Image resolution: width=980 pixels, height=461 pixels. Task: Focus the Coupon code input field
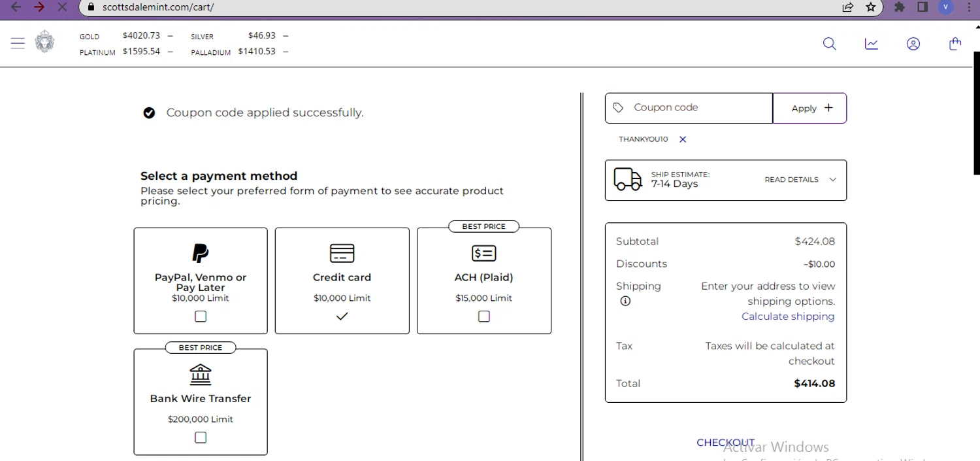coord(689,108)
